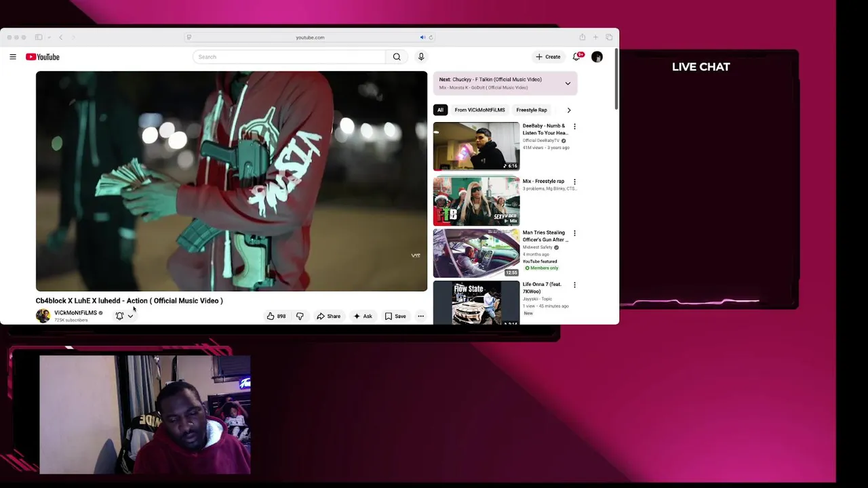This screenshot has width=868, height=488.
Task: Dislike the video
Action: coord(300,317)
